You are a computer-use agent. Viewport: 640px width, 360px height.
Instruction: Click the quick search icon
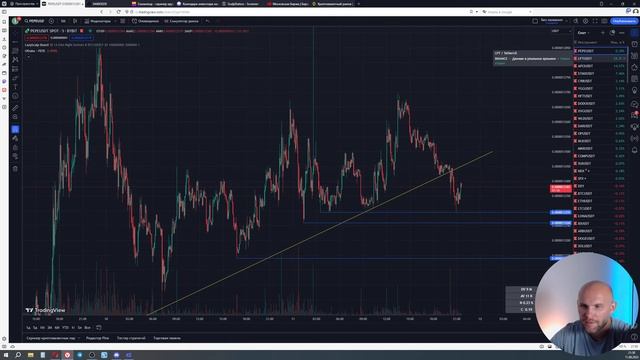(576, 21)
